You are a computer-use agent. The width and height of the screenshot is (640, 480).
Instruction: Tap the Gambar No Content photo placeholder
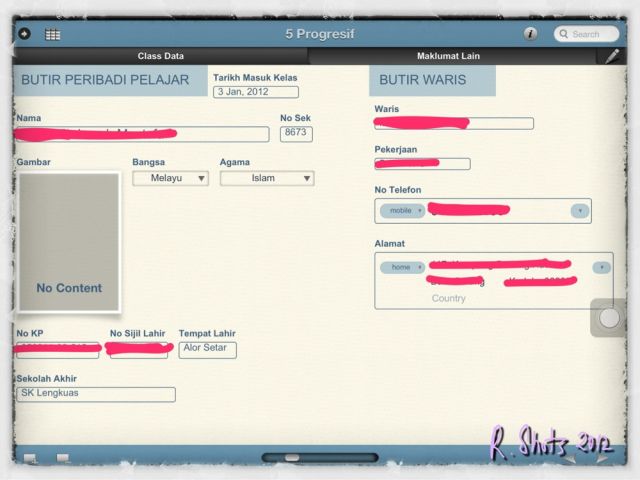click(x=70, y=240)
